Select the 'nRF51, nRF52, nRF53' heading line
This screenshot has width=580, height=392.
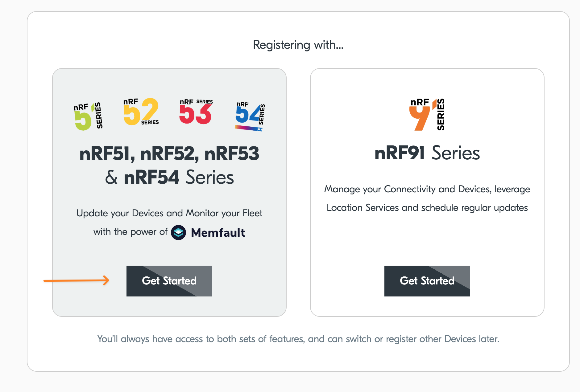coord(169,153)
